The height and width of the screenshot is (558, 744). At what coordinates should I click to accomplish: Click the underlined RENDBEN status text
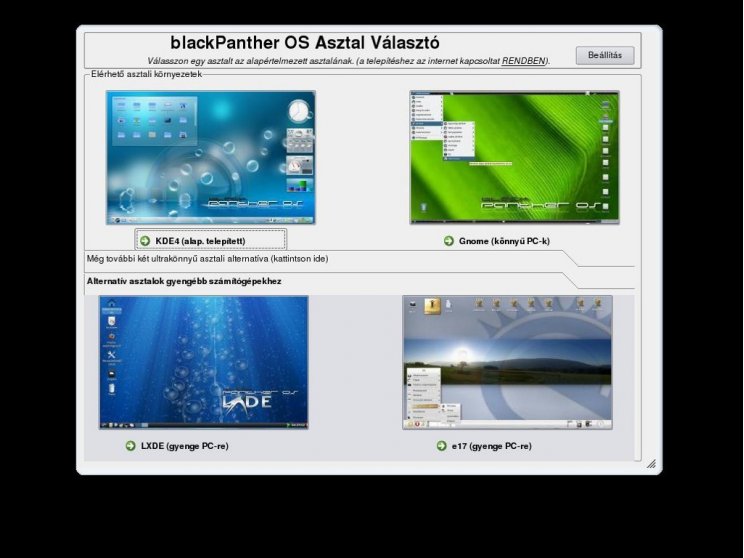pyautogui.click(x=523, y=61)
